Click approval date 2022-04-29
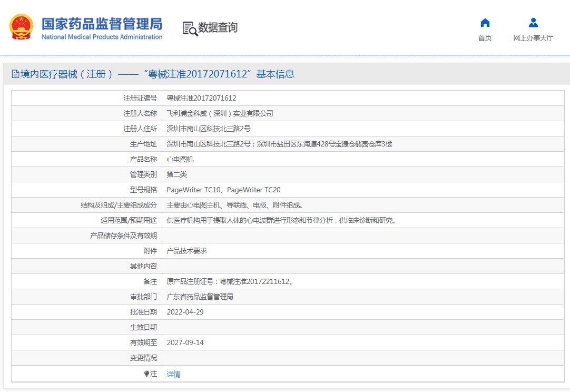This screenshot has height=392, width=570. coord(185,312)
